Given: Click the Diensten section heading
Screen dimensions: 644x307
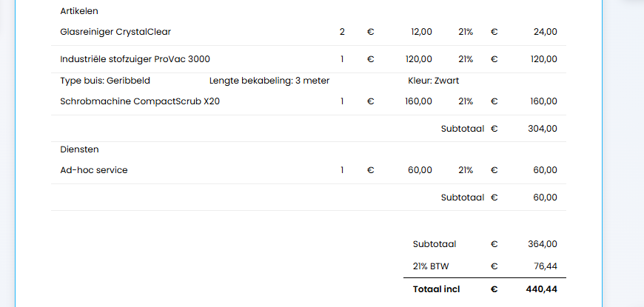Looking at the screenshot, I should (x=79, y=149).
